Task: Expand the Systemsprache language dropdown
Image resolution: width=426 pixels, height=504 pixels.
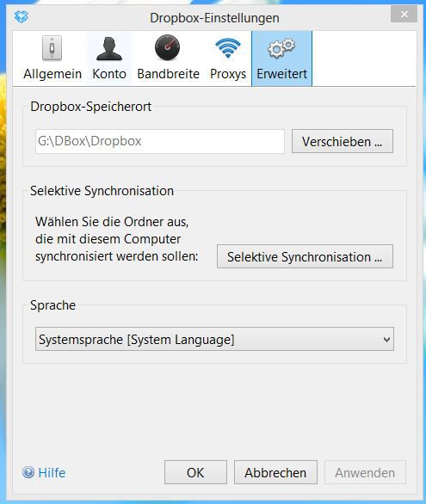Action: [x=214, y=339]
